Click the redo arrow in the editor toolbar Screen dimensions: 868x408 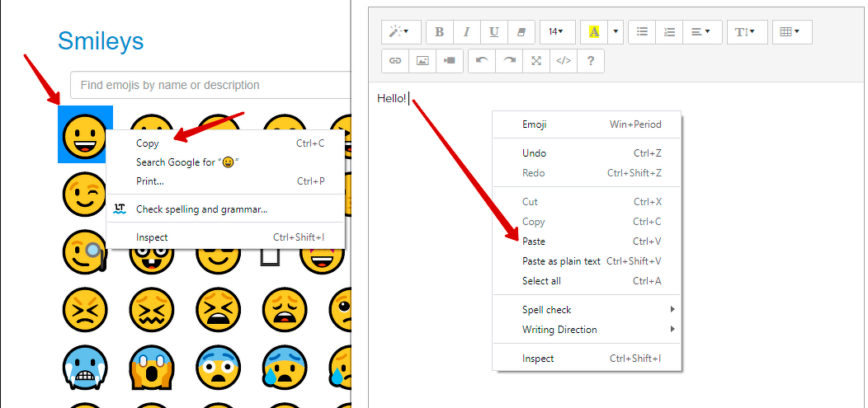point(509,61)
